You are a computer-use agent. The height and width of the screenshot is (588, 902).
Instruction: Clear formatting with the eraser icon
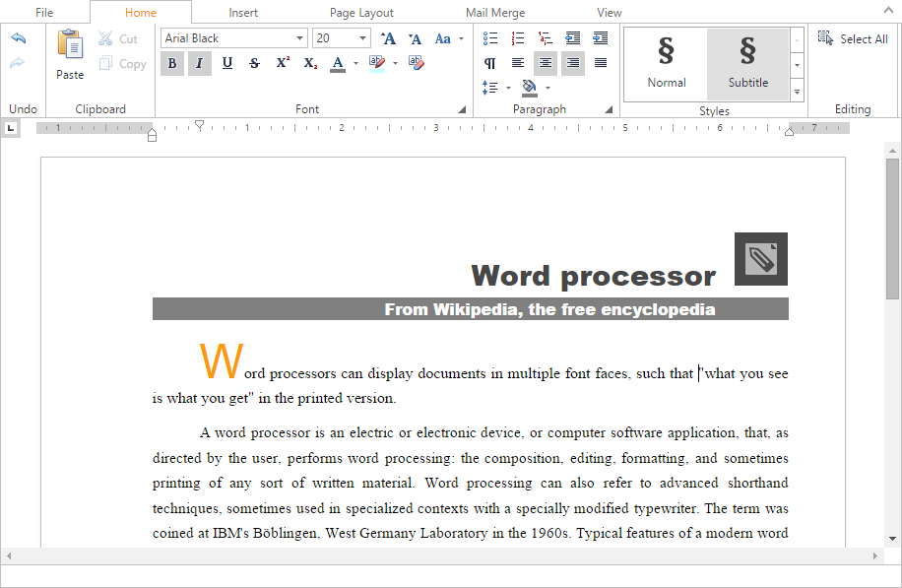tap(416, 63)
